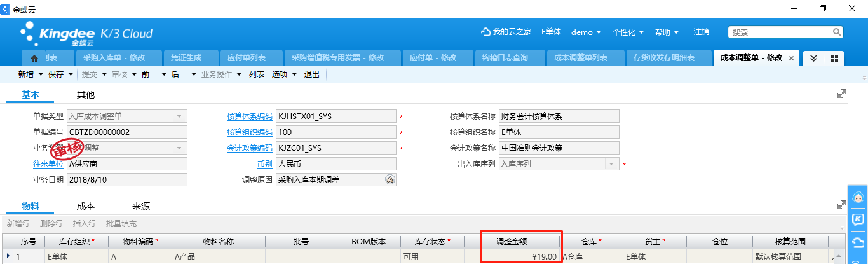The height and width of the screenshot is (264, 868).
Task: Open the 往来单位 link
Action: coord(48,163)
